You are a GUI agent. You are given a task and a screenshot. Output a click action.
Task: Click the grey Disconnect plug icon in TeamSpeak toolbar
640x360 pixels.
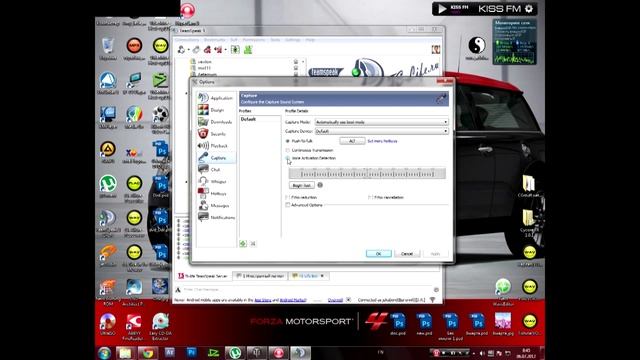(196, 50)
